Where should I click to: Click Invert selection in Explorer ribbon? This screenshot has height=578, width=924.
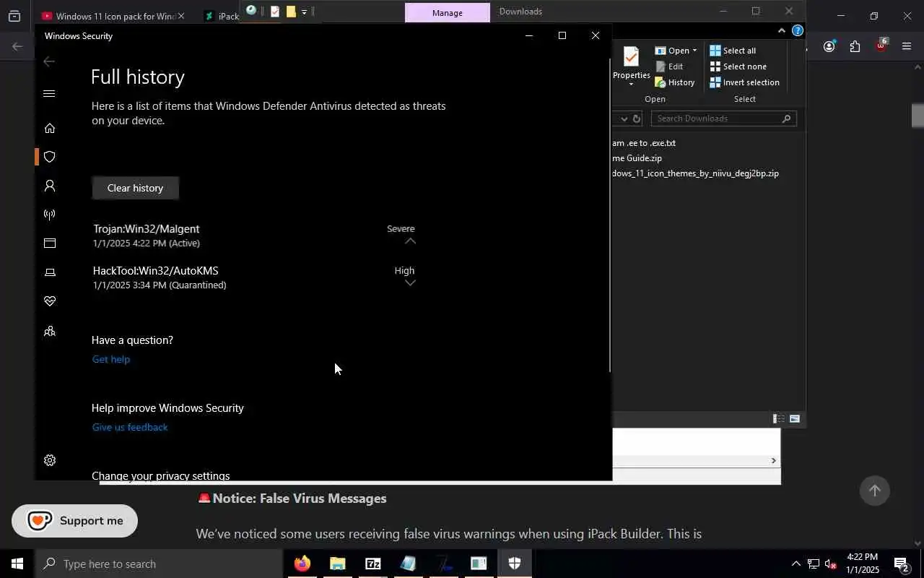pyautogui.click(x=744, y=82)
